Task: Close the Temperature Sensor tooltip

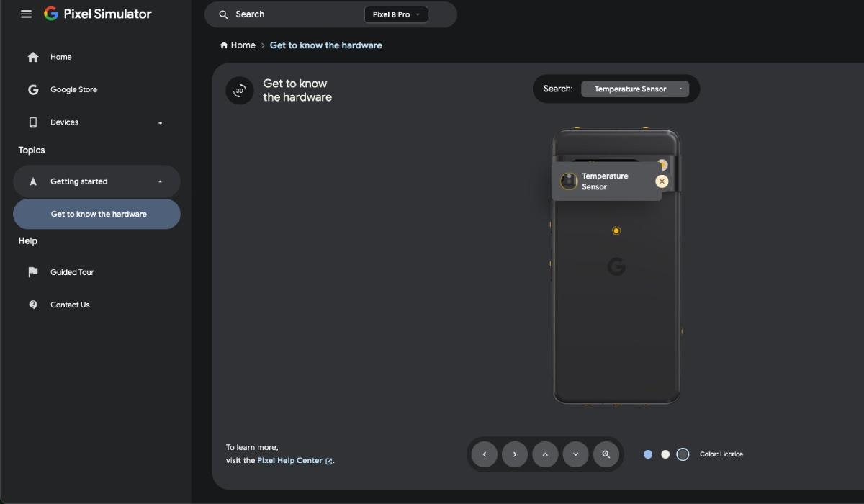Action: click(662, 181)
